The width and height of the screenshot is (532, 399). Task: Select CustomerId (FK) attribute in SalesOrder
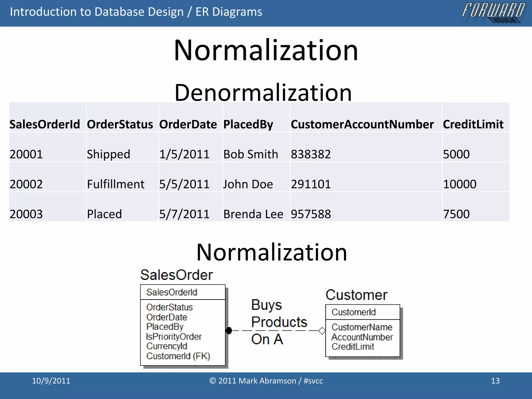point(178,356)
